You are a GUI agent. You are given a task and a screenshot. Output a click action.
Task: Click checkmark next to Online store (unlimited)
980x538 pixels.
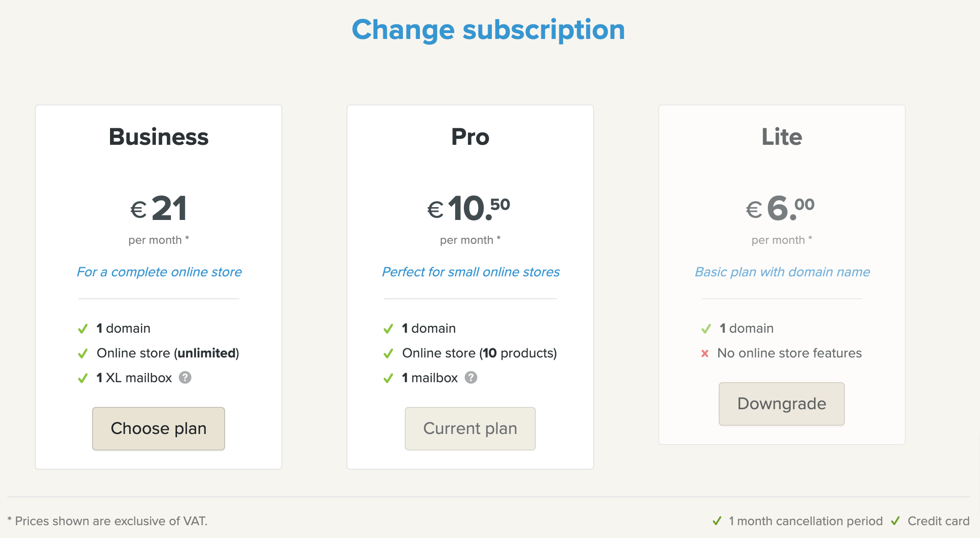[x=83, y=353]
